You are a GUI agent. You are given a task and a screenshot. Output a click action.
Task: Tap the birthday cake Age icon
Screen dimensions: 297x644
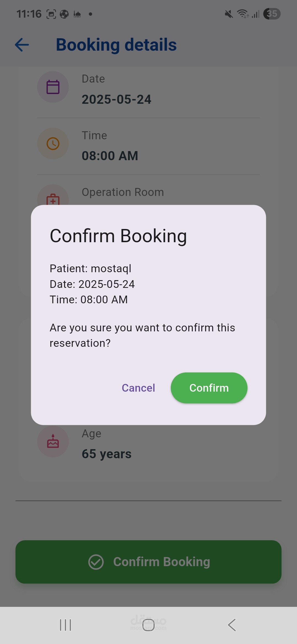[x=53, y=441]
